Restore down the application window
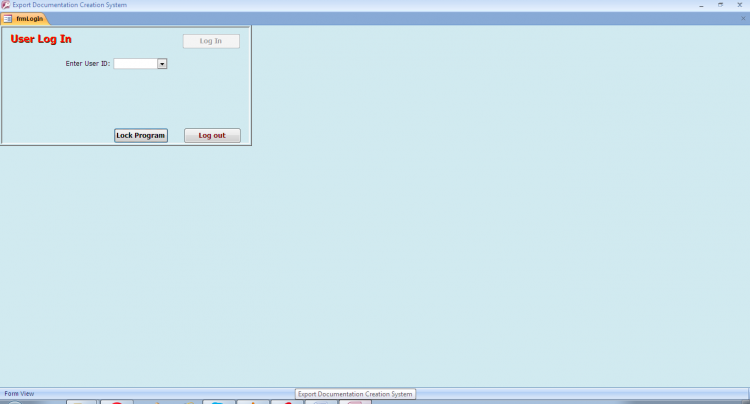Screen dimensions: 750x404 click(x=720, y=5)
